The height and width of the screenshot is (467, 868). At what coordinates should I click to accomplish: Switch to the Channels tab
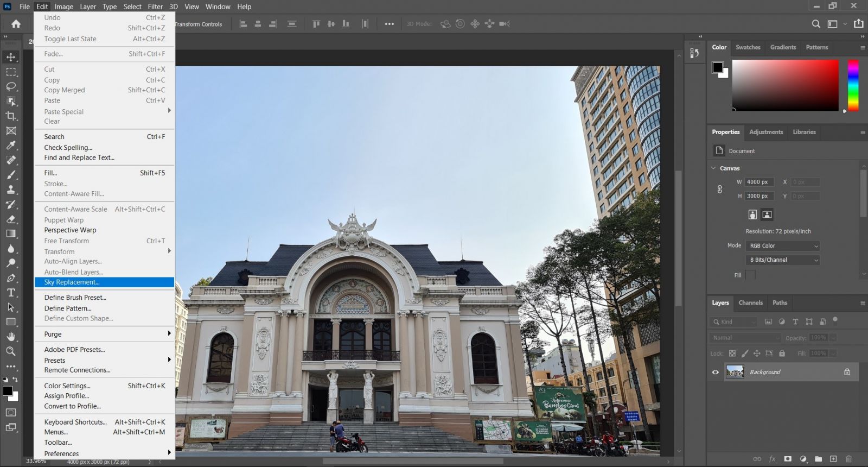tap(750, 303)
